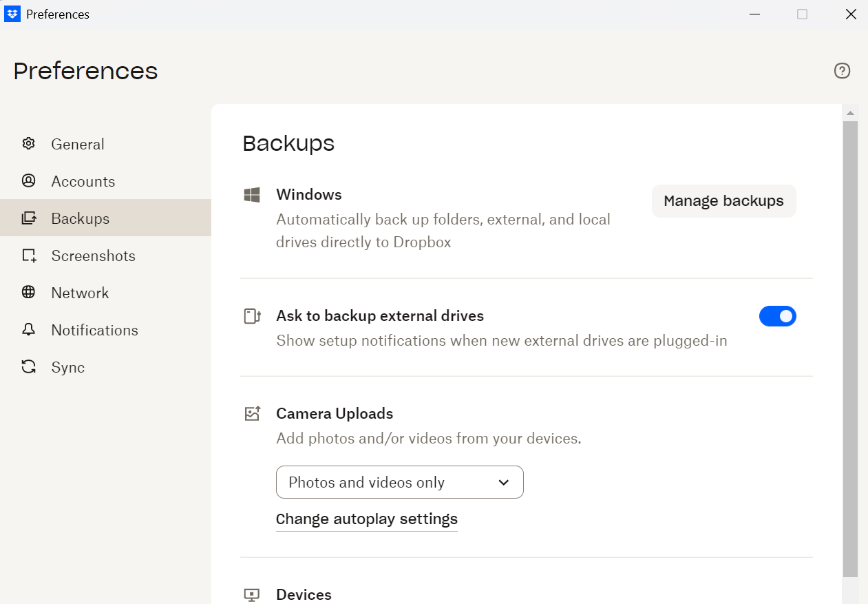Click the Windows logo icon under Backups
This screenshot has width=868, height=604.
click(x=252, y=195)
